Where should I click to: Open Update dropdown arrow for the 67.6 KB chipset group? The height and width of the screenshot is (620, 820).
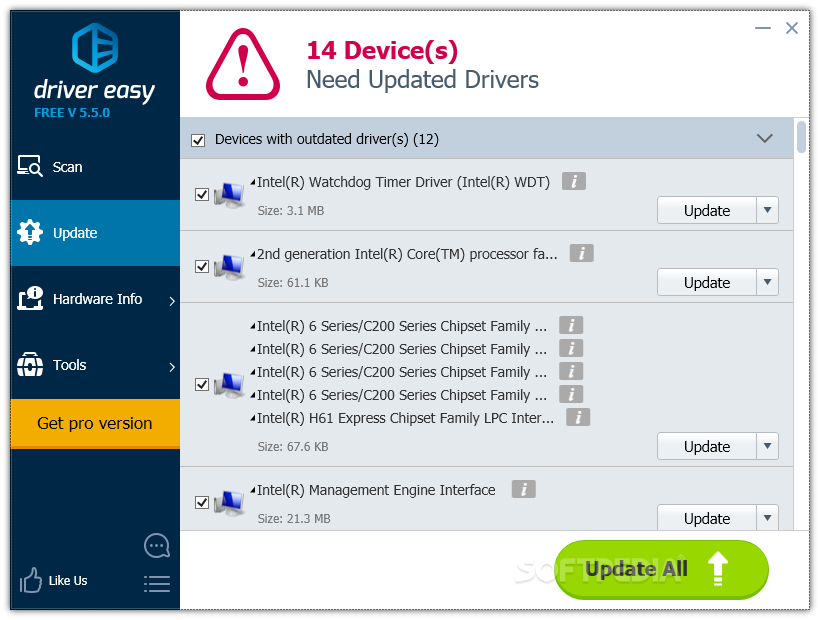coord(767,446)
